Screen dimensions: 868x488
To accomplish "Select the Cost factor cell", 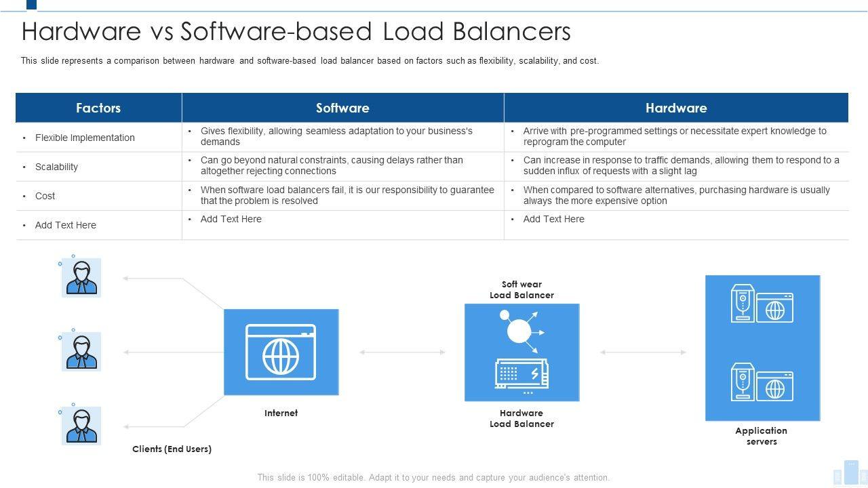I will [45, 196].
